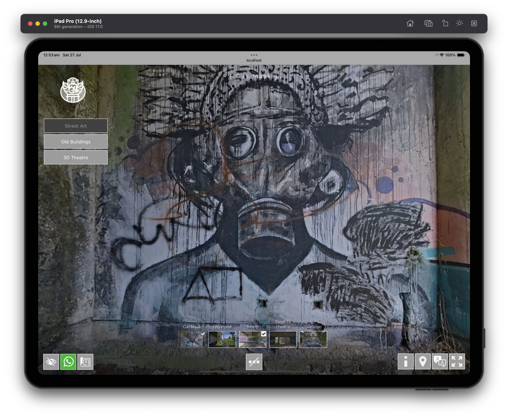Go to the Lilly Pond scene thumbnail

pyautogui.click(x=222, y=339)
